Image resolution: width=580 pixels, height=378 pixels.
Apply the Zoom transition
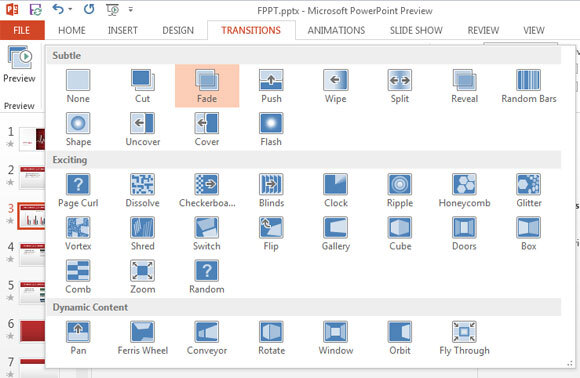pos(142,277)
